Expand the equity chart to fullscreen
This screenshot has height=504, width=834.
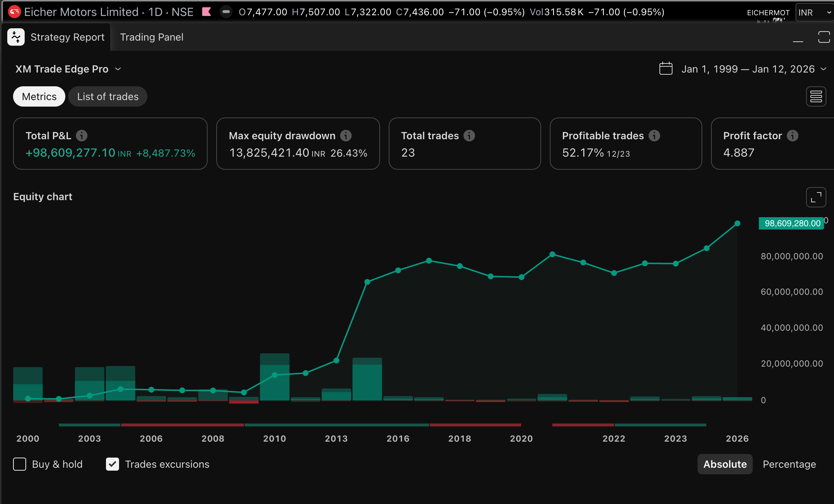tap(816, 197)
